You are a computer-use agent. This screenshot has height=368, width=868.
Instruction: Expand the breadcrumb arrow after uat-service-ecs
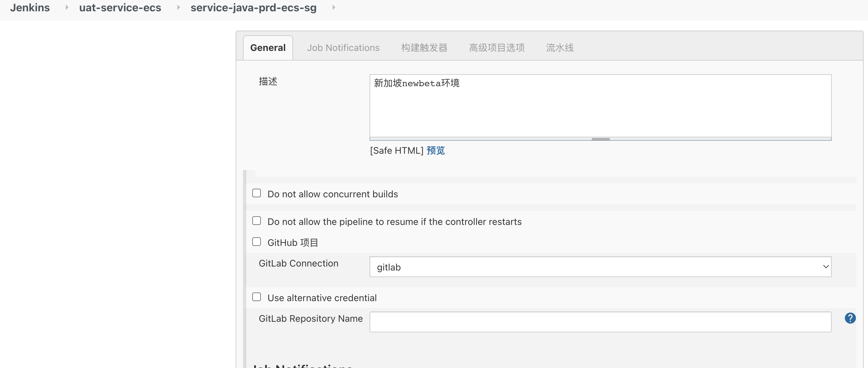pos(178,7)
